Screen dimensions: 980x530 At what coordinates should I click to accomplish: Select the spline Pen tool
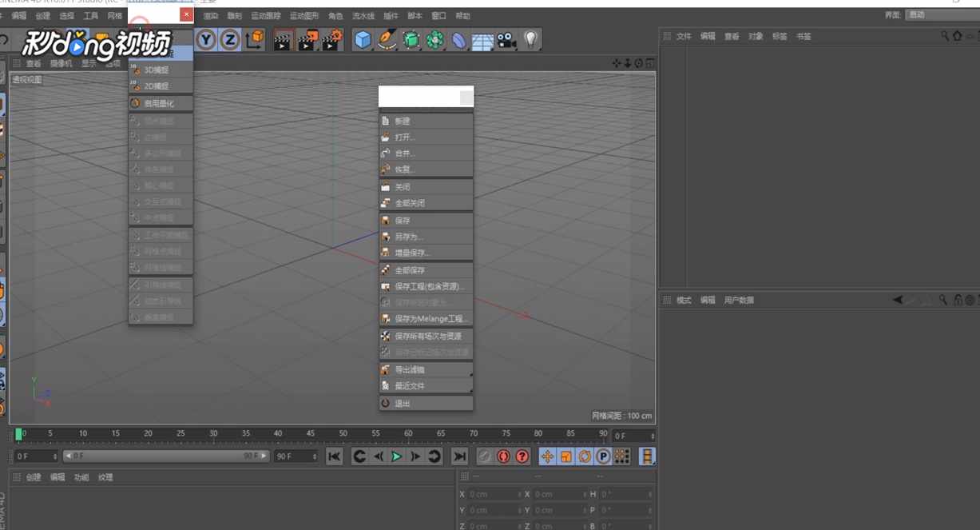tap(387, 39)
